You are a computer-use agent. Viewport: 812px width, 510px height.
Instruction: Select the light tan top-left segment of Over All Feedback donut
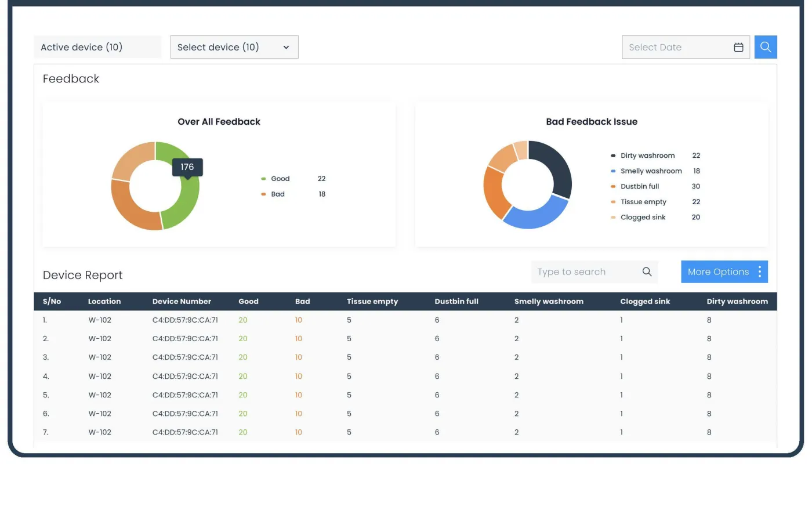coord(129,158)
